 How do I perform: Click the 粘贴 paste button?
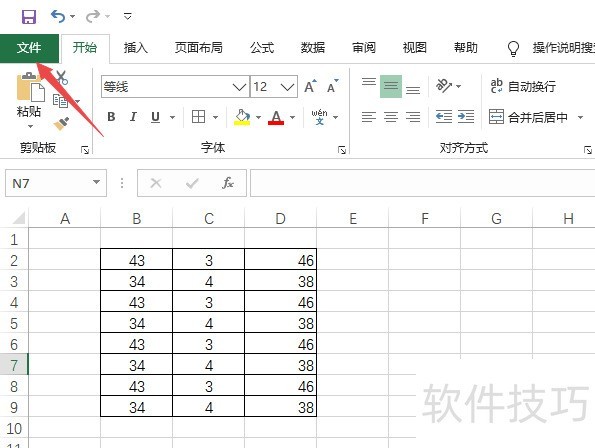[30, 94]
